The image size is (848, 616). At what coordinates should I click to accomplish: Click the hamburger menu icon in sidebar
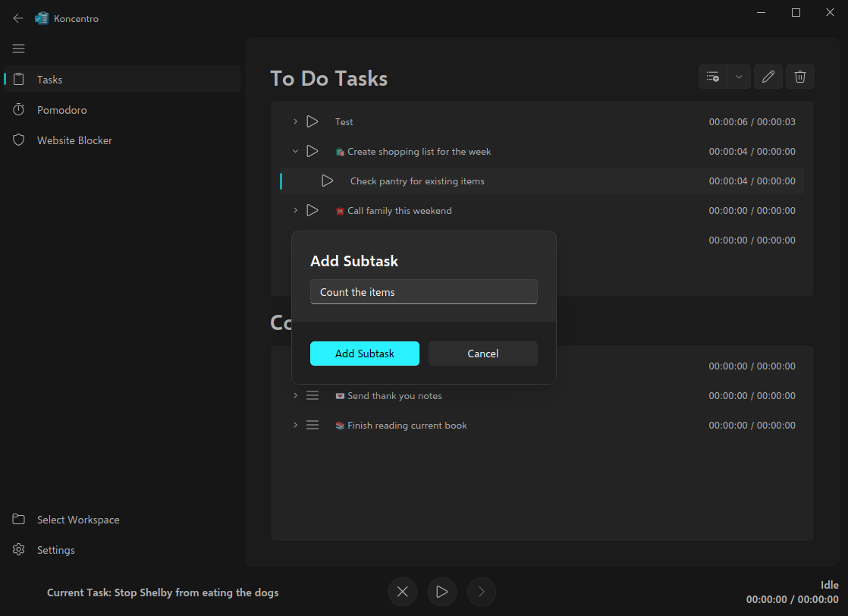pos(19,49)
